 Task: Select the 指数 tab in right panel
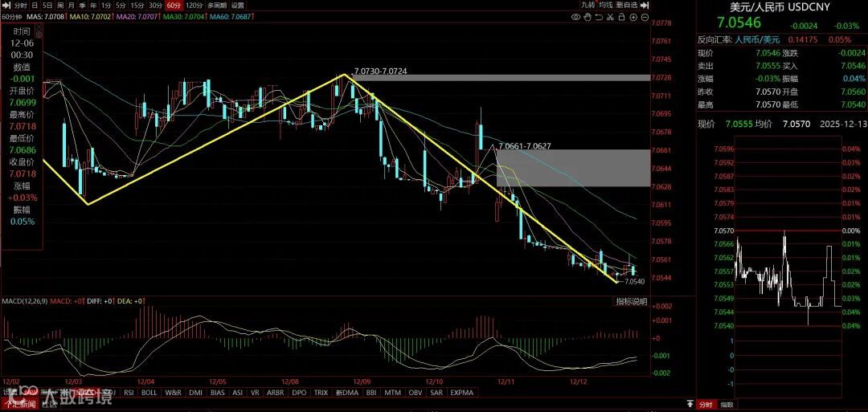click(x=727, y=405)
